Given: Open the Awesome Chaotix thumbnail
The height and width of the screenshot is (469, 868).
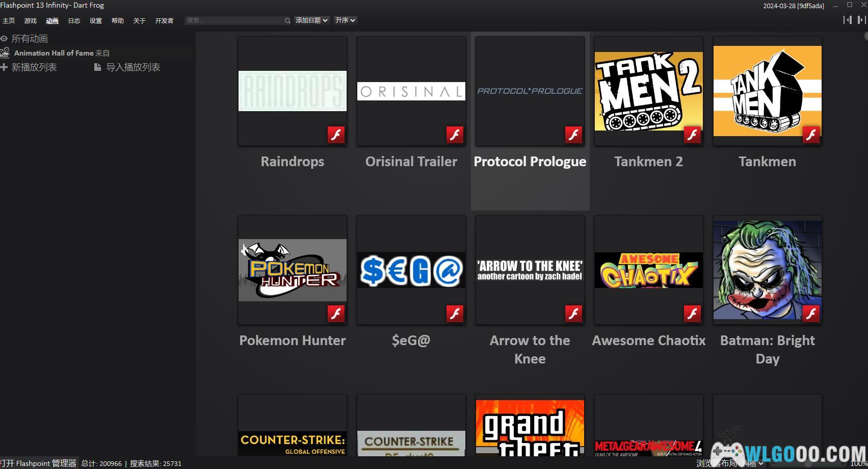Looking at the screenshot, I should [x=649, y=270].
